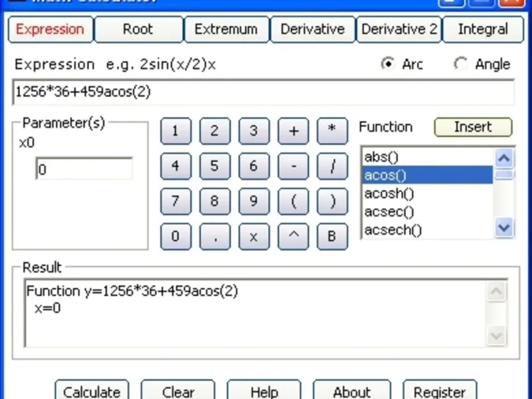Viewport: 532px width, 399px height.
Task: Insert an opening parenthesis
Action: 293,201
